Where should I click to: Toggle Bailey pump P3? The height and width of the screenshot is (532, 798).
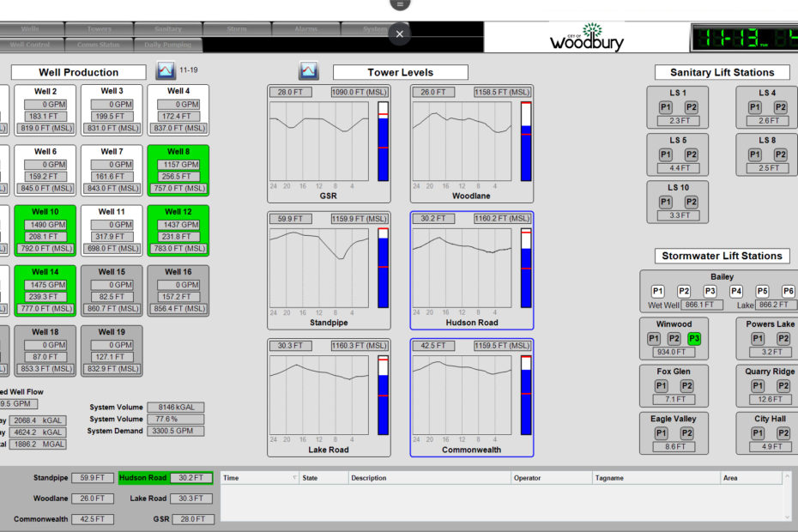(x=710, y=291)
